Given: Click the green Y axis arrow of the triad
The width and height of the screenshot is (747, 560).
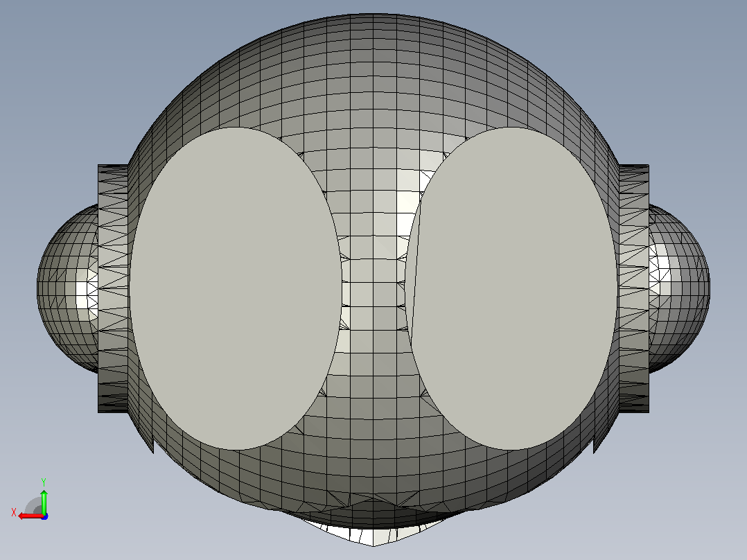Looking at the screenshot, I should tap(44, 501).
